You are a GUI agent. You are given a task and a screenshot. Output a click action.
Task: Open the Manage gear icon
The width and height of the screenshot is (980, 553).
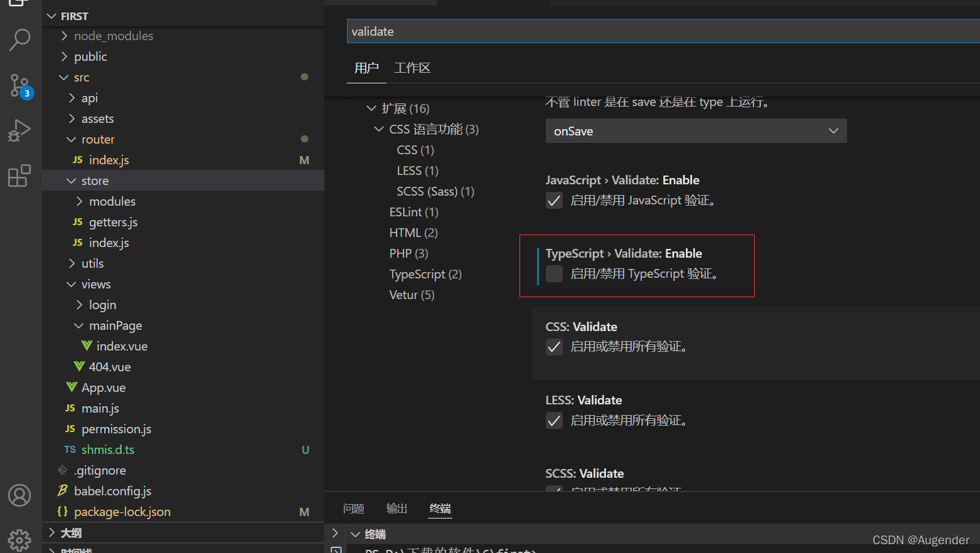pyautogui.click(x=19, y=539)
